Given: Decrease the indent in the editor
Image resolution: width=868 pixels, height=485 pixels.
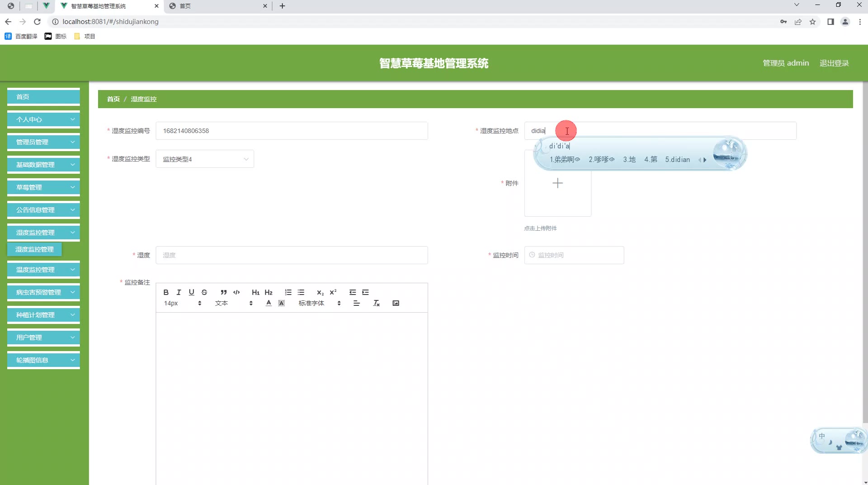Looking at the screenshot, I should 353,292.
